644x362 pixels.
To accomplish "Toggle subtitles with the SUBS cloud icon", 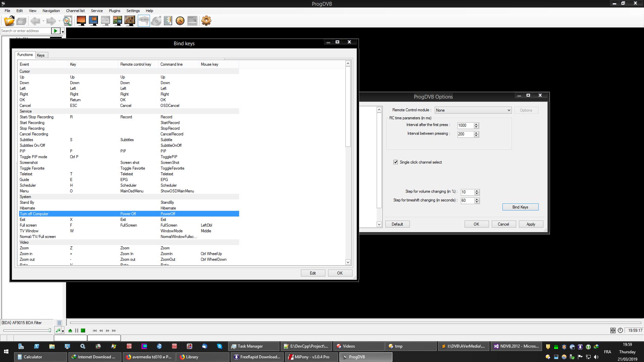I will (x=144, y=21).
